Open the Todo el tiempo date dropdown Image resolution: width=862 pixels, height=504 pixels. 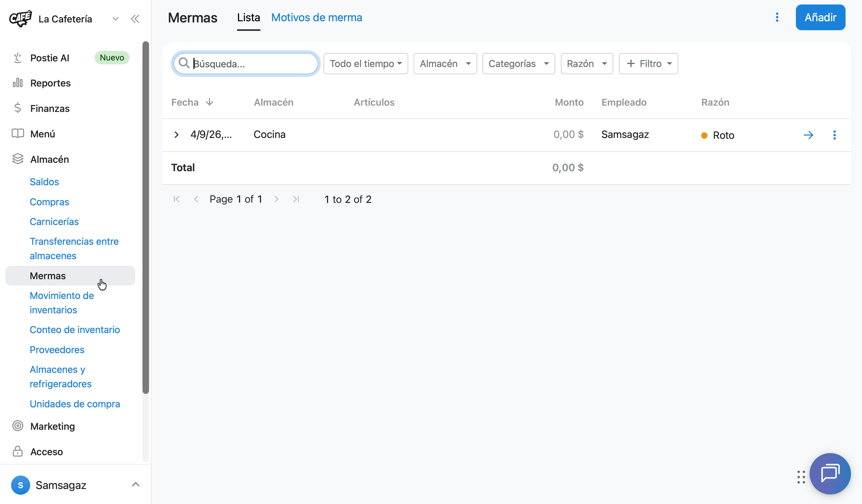(366, 63)
